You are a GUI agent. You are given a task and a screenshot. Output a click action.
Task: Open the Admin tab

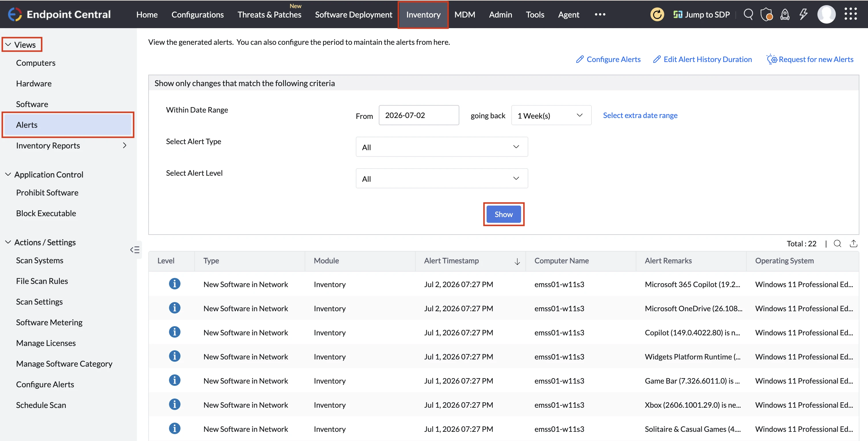click(500, 14)
